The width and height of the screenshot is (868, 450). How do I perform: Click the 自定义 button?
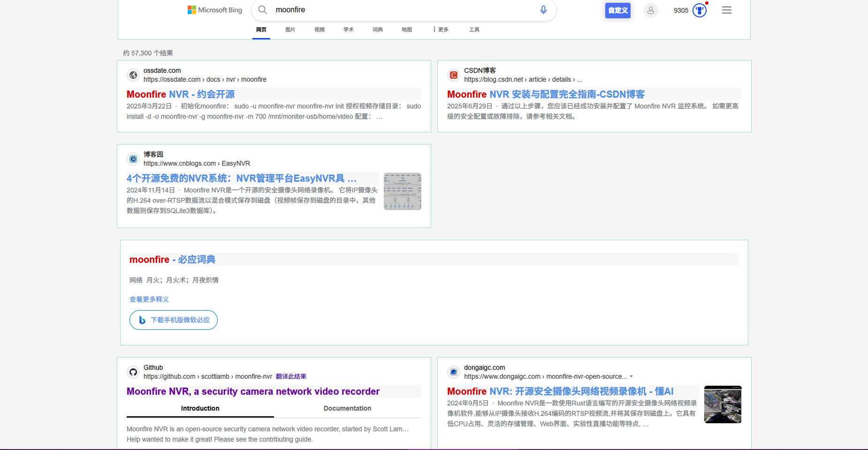click(x=617, y=10)
